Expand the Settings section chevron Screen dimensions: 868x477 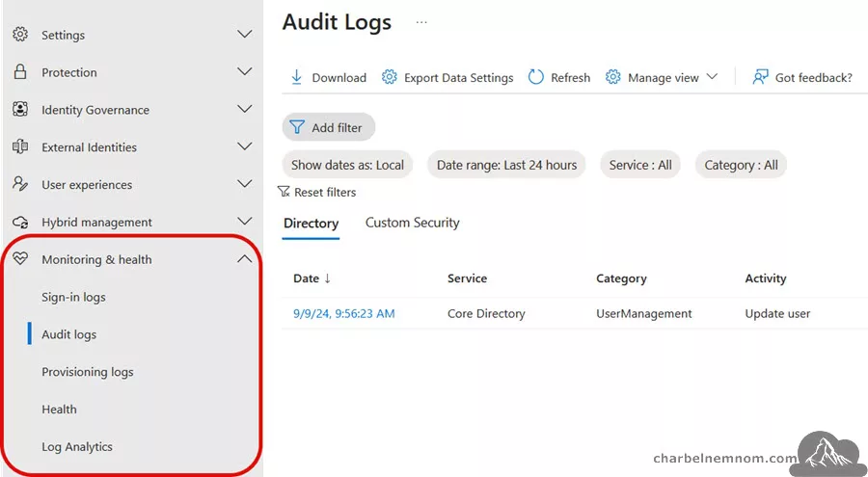[245, 35]
